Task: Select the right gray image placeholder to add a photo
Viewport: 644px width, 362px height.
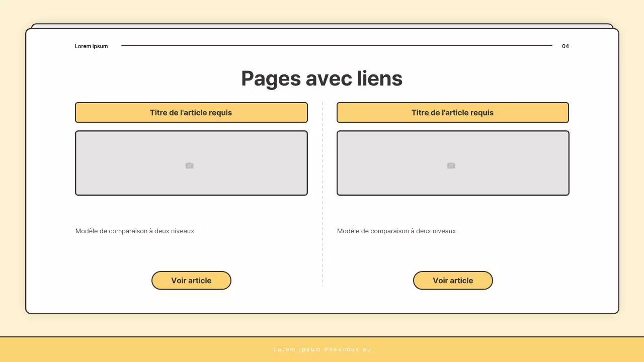Action: click(453, 163)
